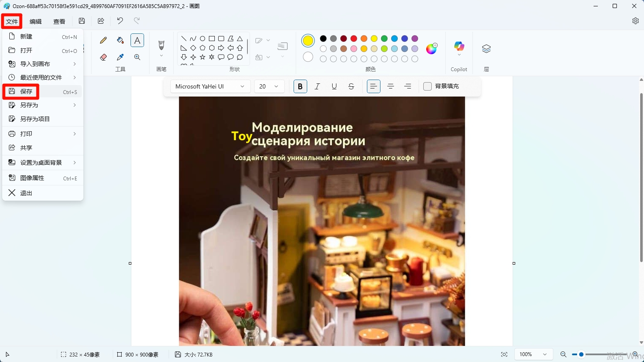Screen dimensions: 644x362
Task: Toggle Strikethrough text formatting
Action: (351, 86)
